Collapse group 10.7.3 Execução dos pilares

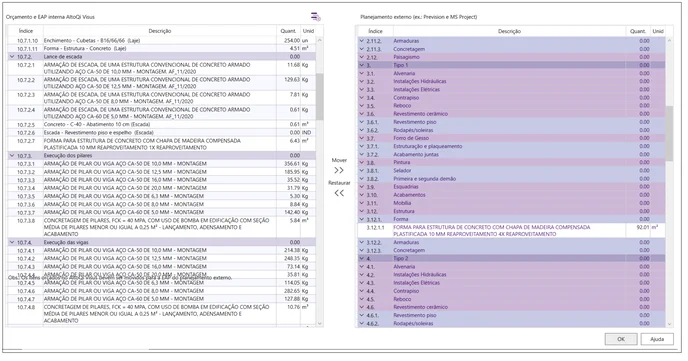click(x=12, y=155)
